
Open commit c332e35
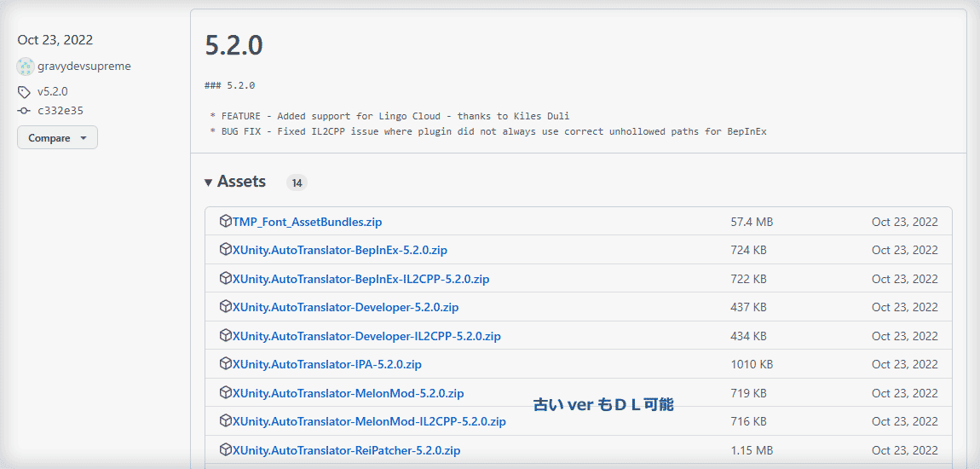[61, 111]
